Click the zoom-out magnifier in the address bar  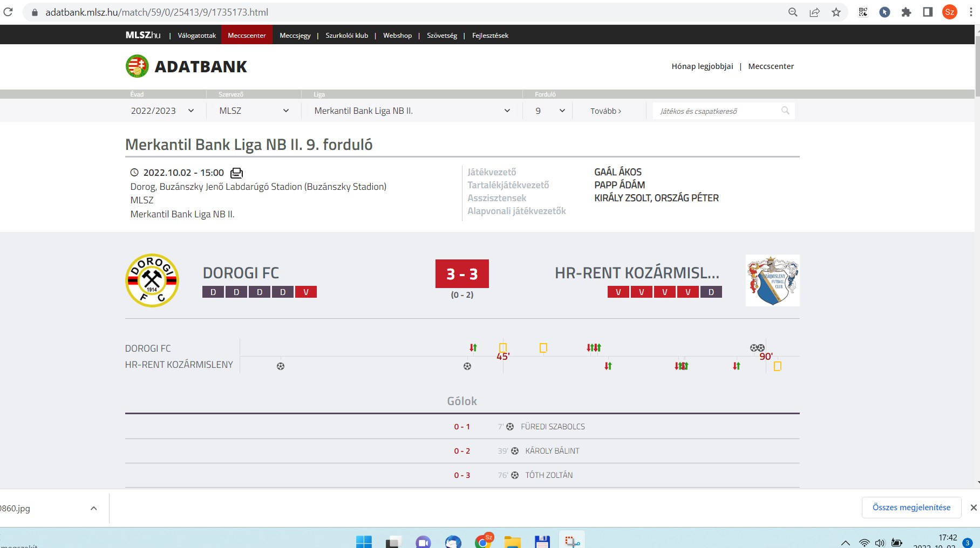[793, 12]
